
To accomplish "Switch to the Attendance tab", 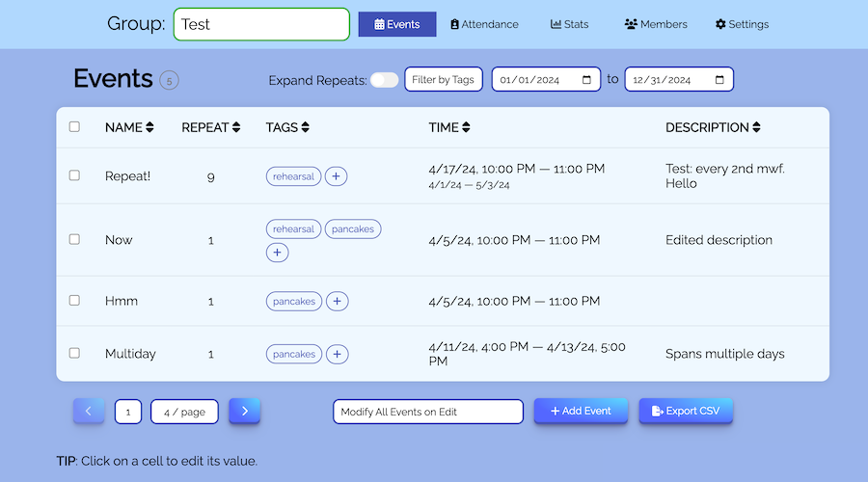I will point(484,24).
